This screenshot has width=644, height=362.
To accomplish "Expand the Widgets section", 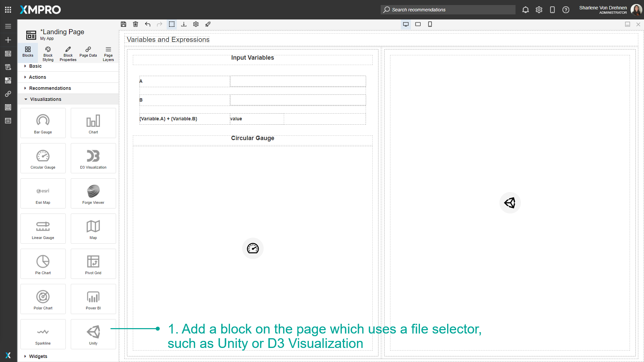I will click(x=38, y=356).
